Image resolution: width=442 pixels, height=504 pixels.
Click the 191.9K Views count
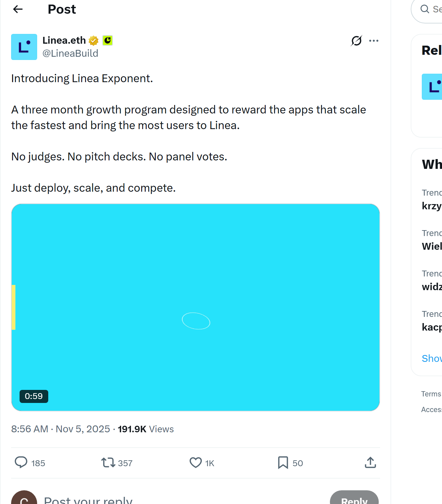(145, 429)
